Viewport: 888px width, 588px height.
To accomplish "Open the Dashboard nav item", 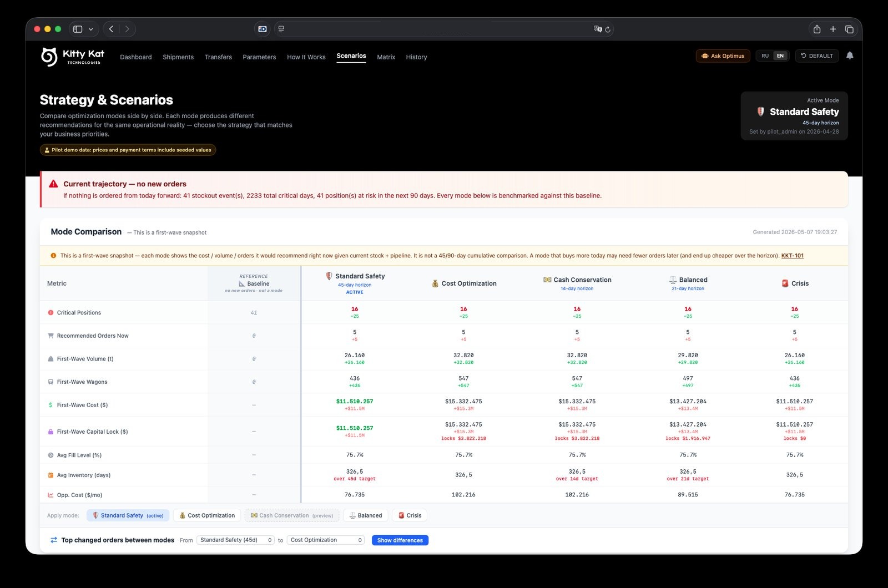I will click(x=136, y=57).
